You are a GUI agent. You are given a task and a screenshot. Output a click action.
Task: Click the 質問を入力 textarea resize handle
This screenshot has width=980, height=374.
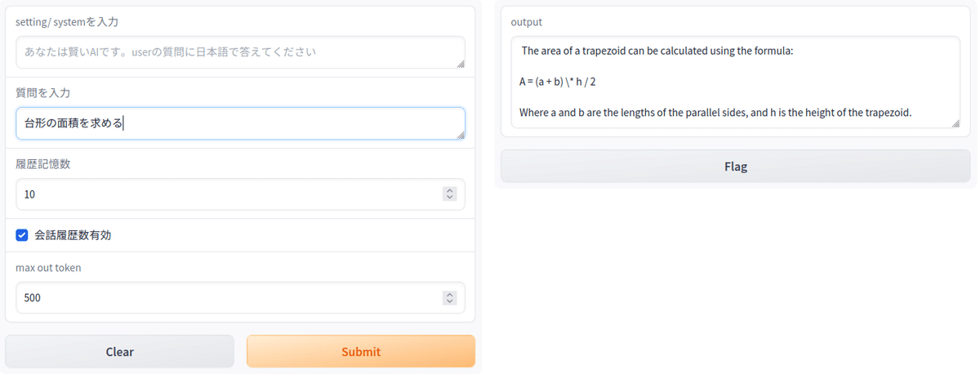point(461,135)
